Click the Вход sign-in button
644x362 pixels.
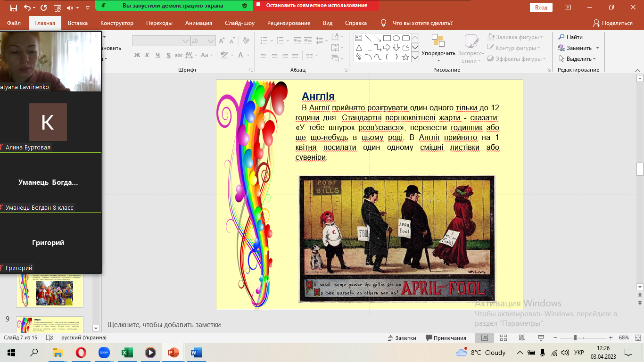541,8
